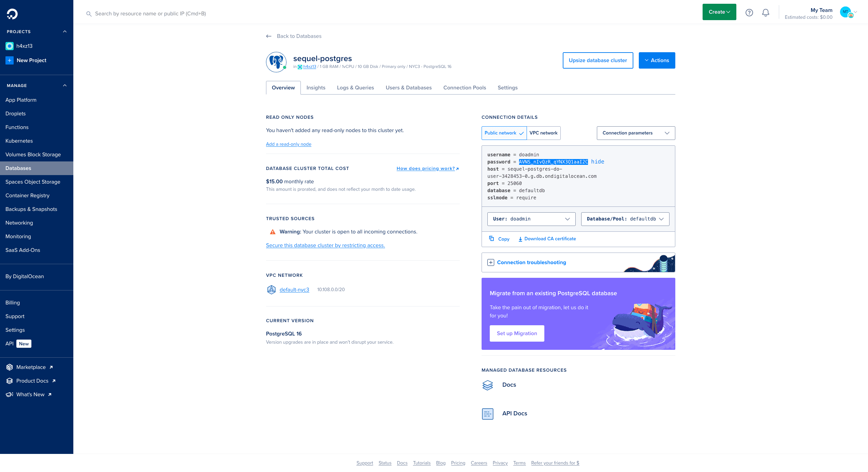This screenshot has height=472, width=868.
Task: Select the Overview tab
Action: 283,88
